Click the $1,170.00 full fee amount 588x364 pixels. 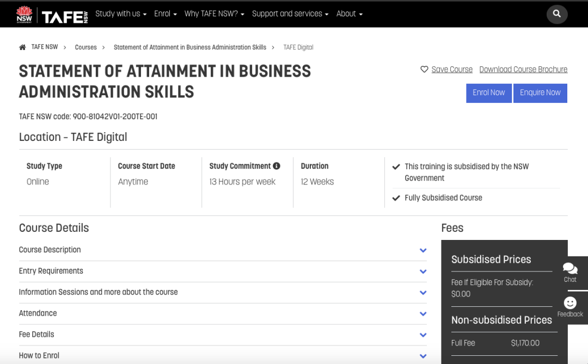coord(525,343)
